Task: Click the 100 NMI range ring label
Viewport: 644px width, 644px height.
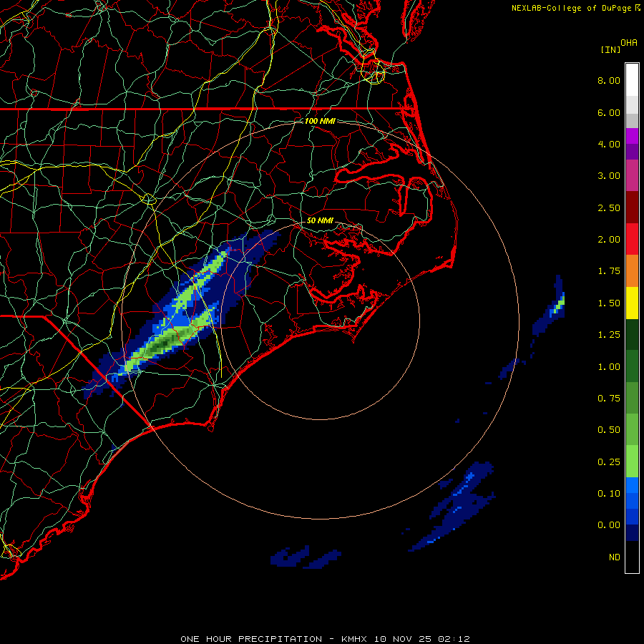Action: click(320, 121)
